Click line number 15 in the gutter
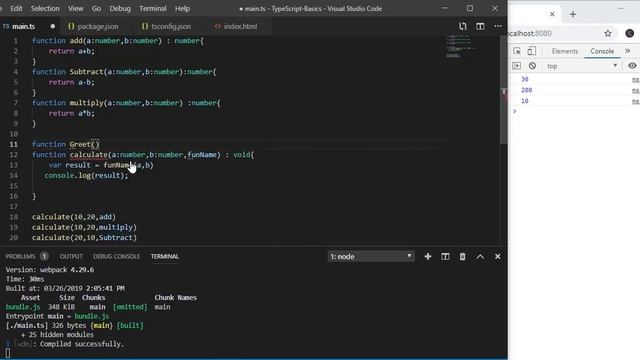Image resolution: width=640 pixels, height=360 pixels. [x=14, y=186]
